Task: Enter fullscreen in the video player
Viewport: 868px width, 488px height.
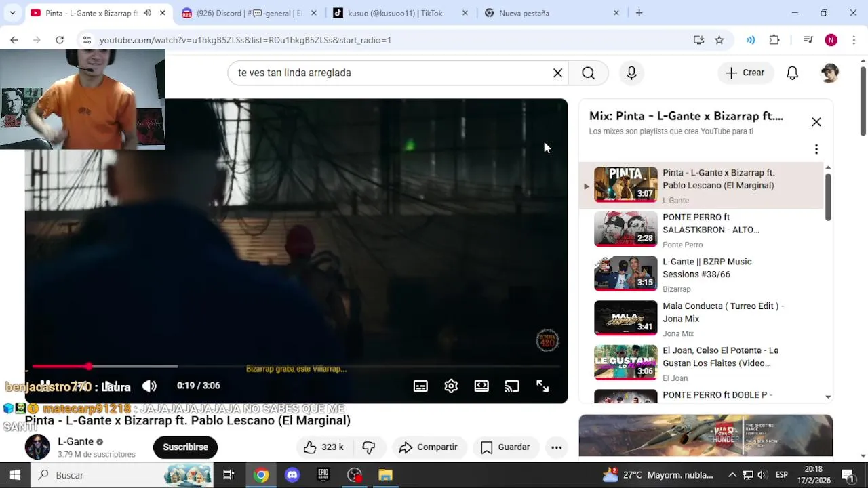Action: 542,386
